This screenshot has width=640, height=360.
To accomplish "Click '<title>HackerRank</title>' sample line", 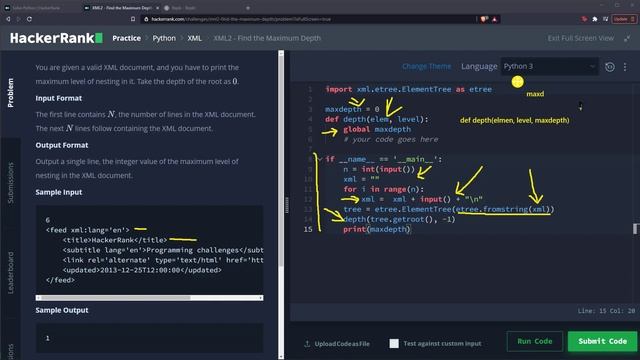I will (115, 240).
